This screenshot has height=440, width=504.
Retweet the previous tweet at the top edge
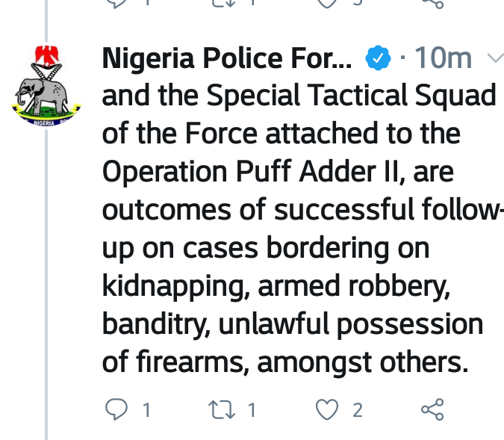click(x=222, y=2)
